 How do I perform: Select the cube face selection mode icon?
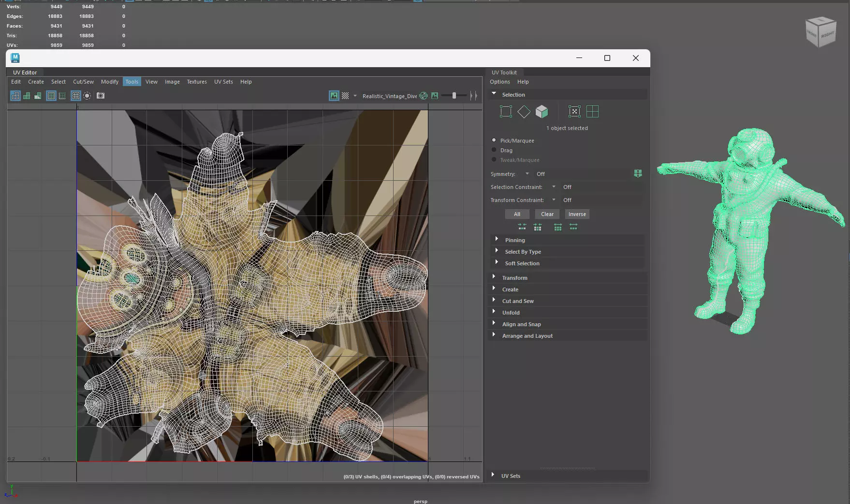542,112
